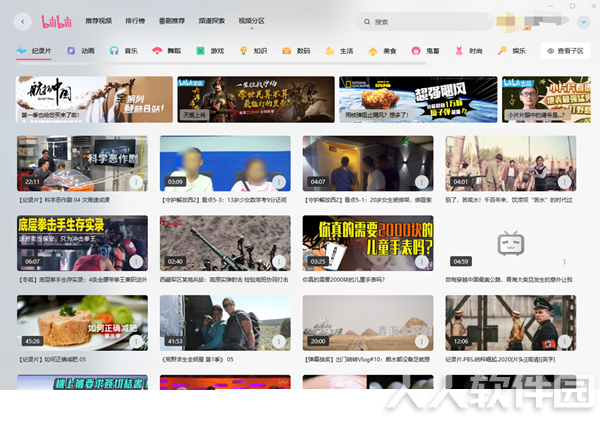The height and width of the screenshot is (426, 600).
Task: Select the 舞蹈 fan category icon
Action: 157,51
